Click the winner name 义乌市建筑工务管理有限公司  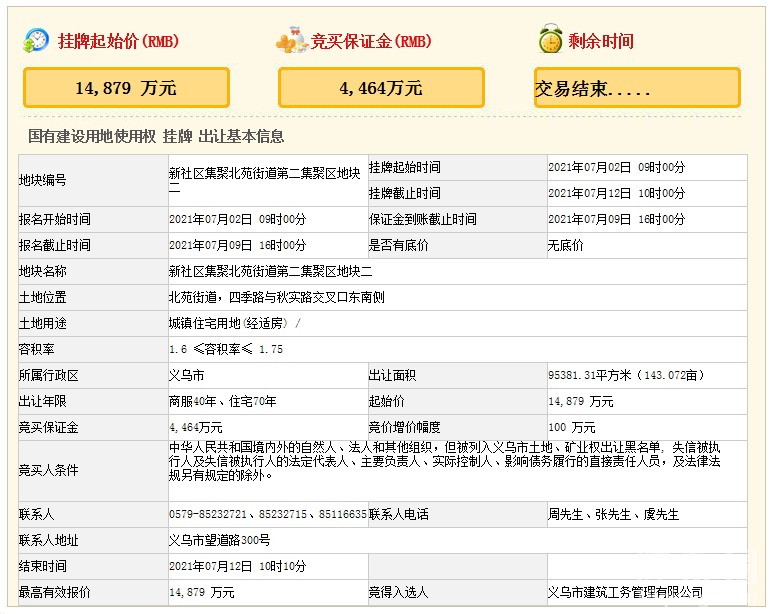tap(625, 592)
